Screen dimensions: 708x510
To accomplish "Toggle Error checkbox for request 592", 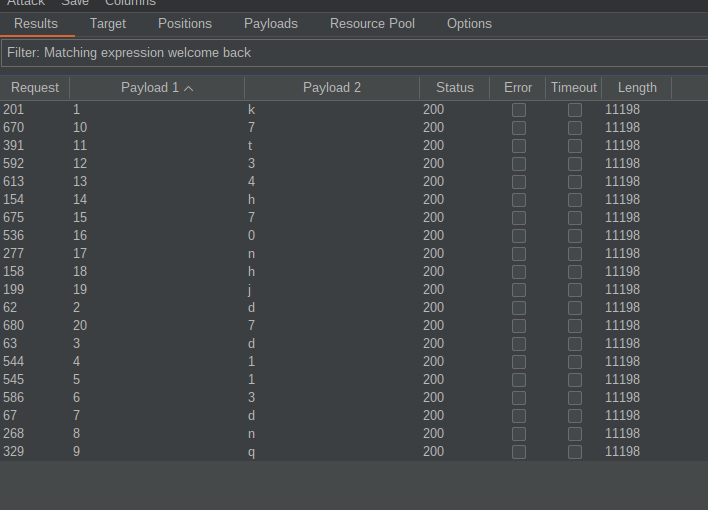I will (x=519, y=164).
